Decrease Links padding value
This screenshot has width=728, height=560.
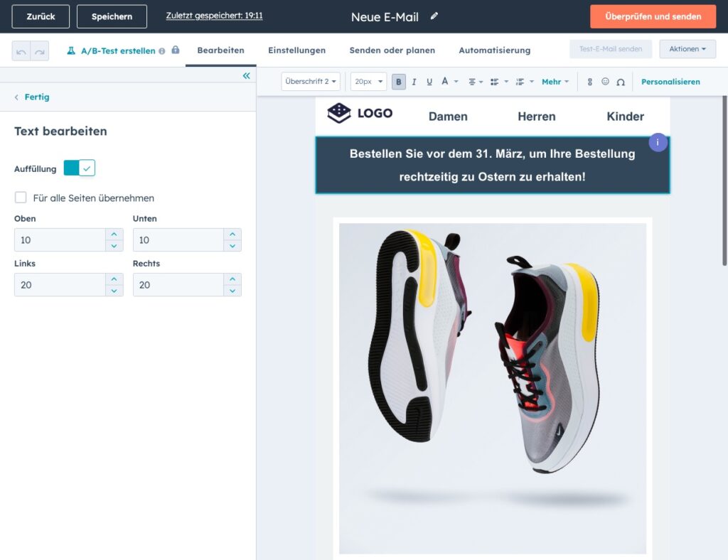[x=114, y=291]
